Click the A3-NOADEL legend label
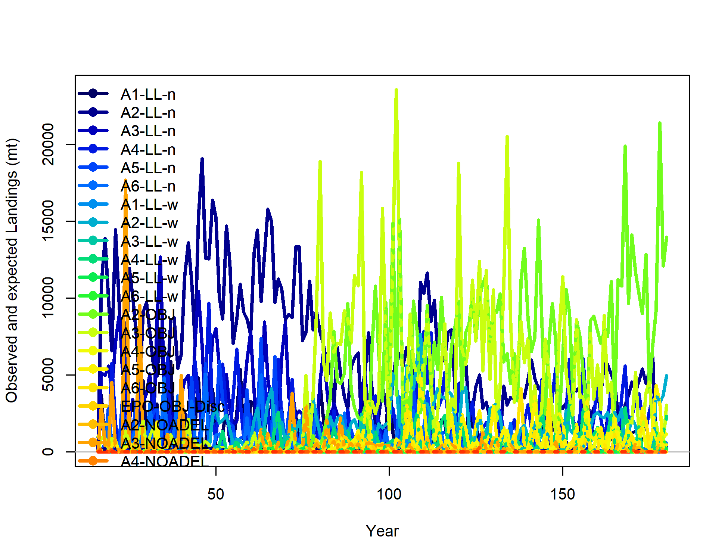The width and height of the screenshot is (728, 560). [x=164, y=444]
